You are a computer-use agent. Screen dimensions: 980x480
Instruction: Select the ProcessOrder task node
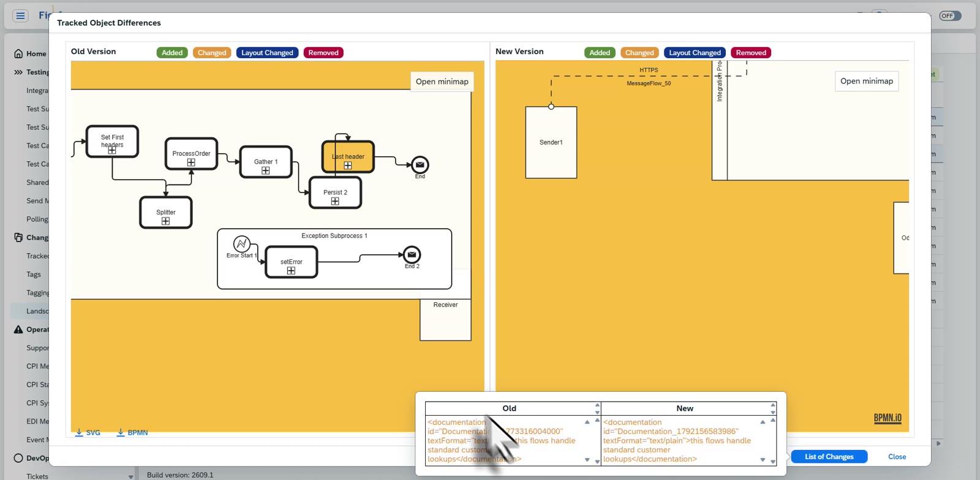(x=191, y=154)
